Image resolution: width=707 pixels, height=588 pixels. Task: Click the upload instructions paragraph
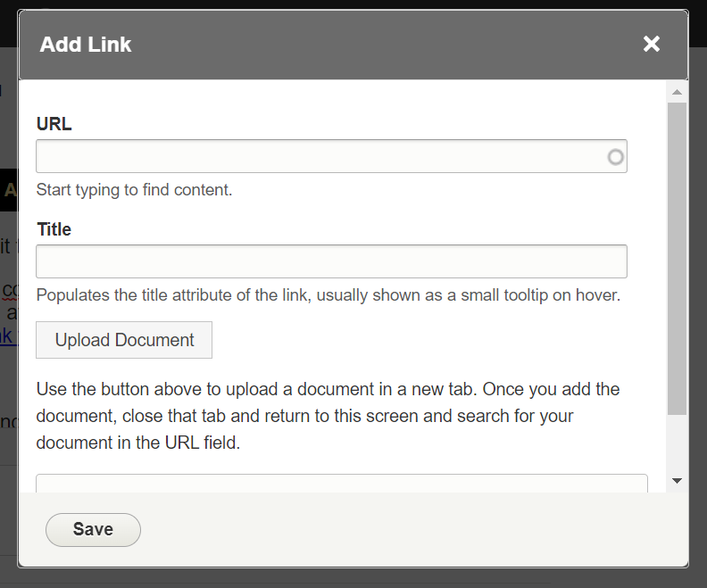click(328, 416)
